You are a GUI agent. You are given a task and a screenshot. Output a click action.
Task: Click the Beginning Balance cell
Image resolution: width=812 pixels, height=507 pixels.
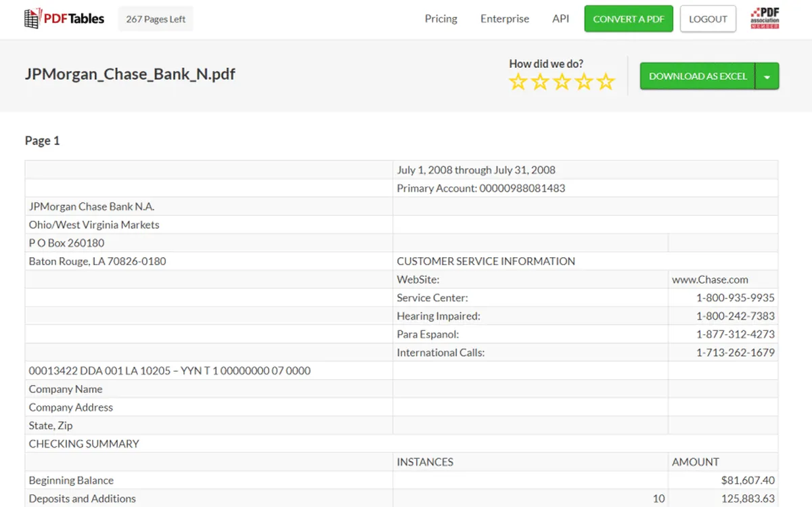[209, 481]
